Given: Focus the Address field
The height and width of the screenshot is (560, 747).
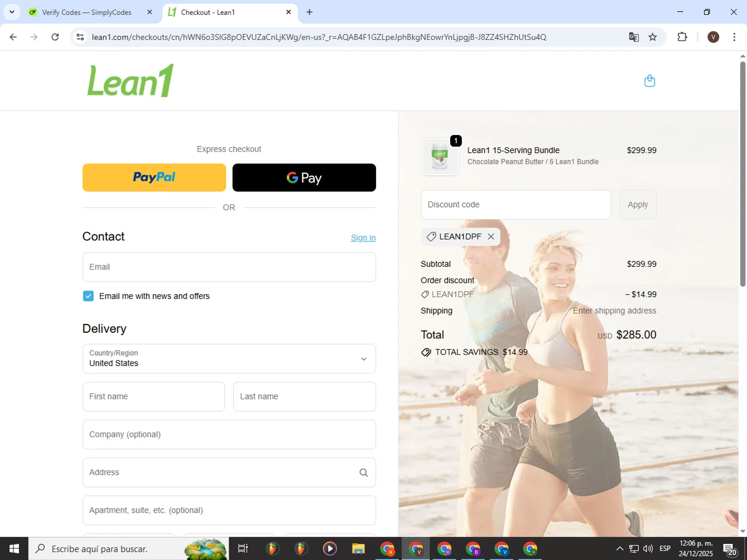Looking at the screenshot, I should coord(229,472).
